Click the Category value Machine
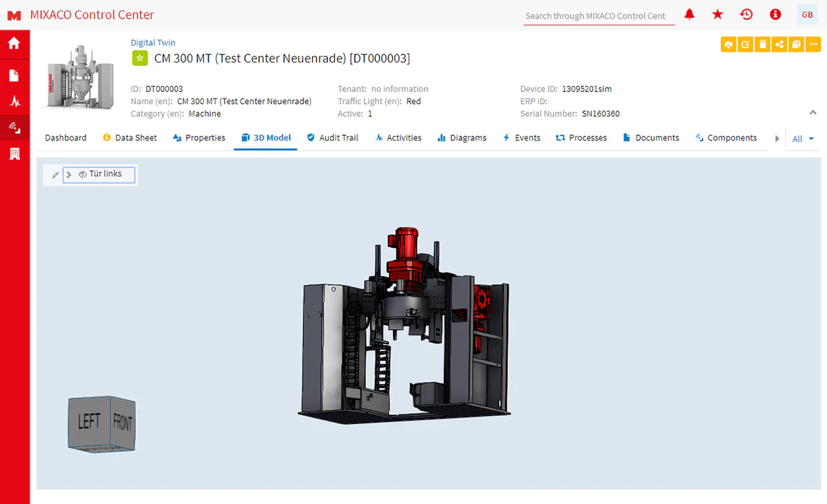Image resolution: width=827 pixels, height=504 pixels. pos(205,114)
